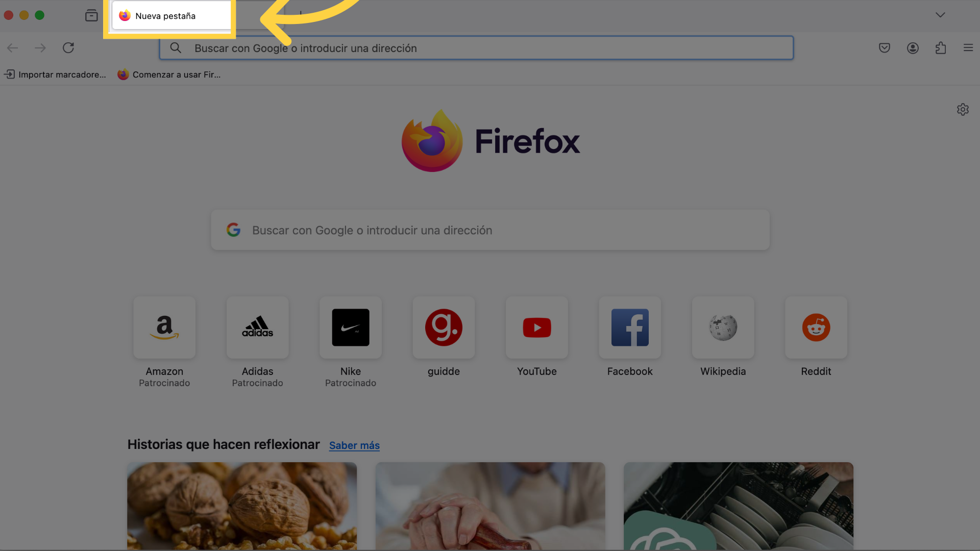980x551 pixels.
Task: Open guidde shortcut icon
Action: (x=444, y=327)
